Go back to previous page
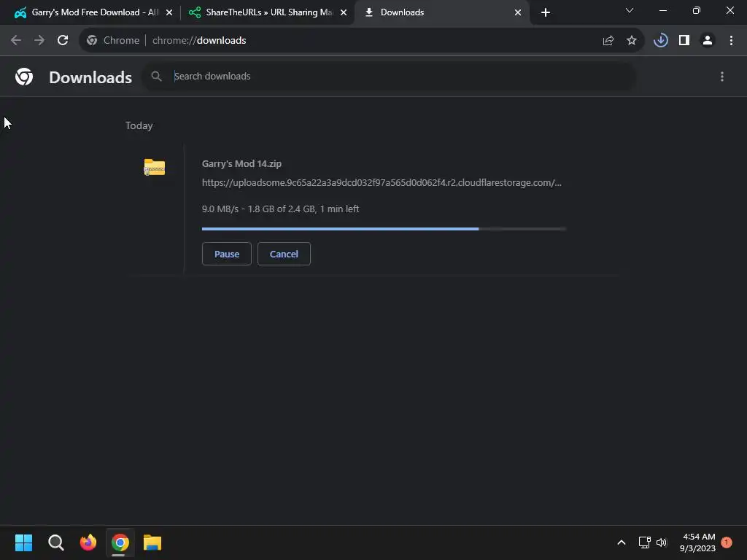The height and width of the screenshot is (560, 747). [16, 41]
